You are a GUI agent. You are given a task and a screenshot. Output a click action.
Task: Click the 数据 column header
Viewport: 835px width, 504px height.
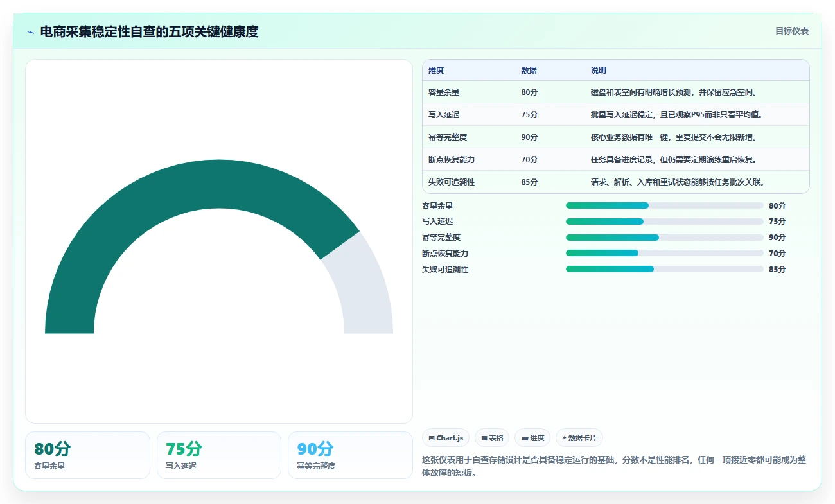(x=529, y=71)
